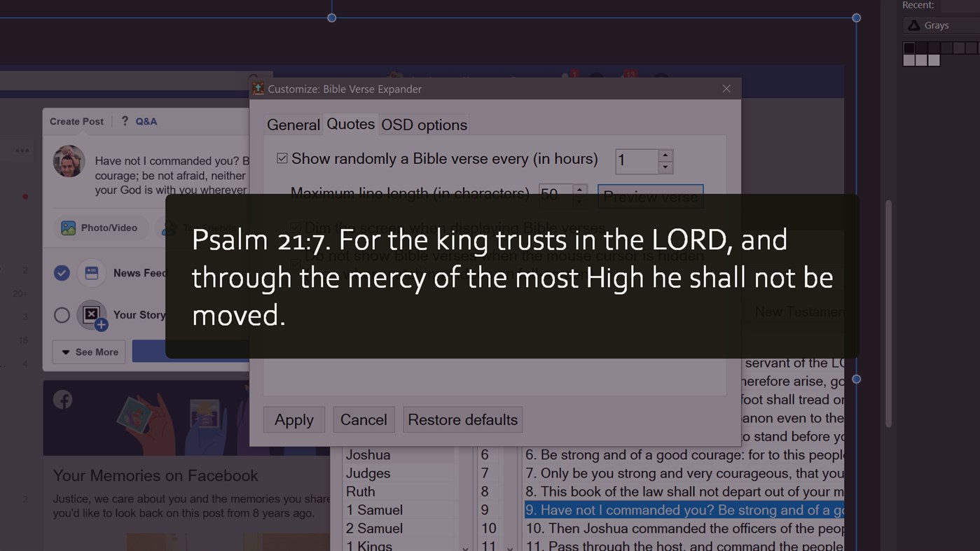Click the Bible Verse Expander cross icon in titlebar
The height and width of the screenshot is (551, 980).
point(726,88)
